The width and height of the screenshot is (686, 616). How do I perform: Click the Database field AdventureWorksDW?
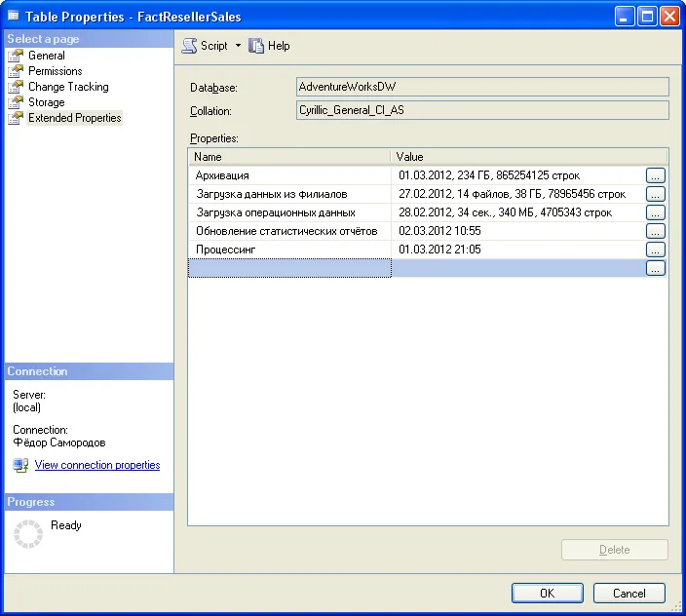(482, 87)
